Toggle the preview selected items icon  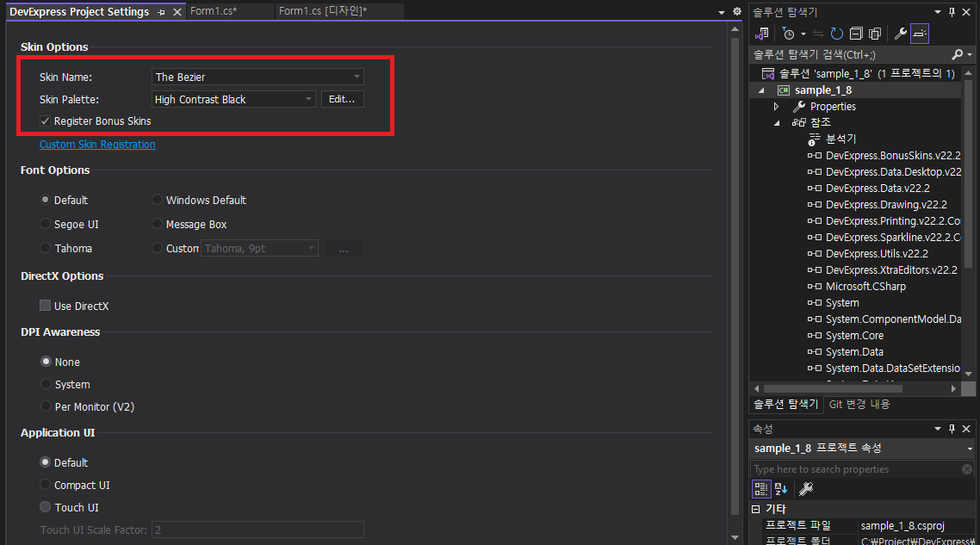click(920, 34)
